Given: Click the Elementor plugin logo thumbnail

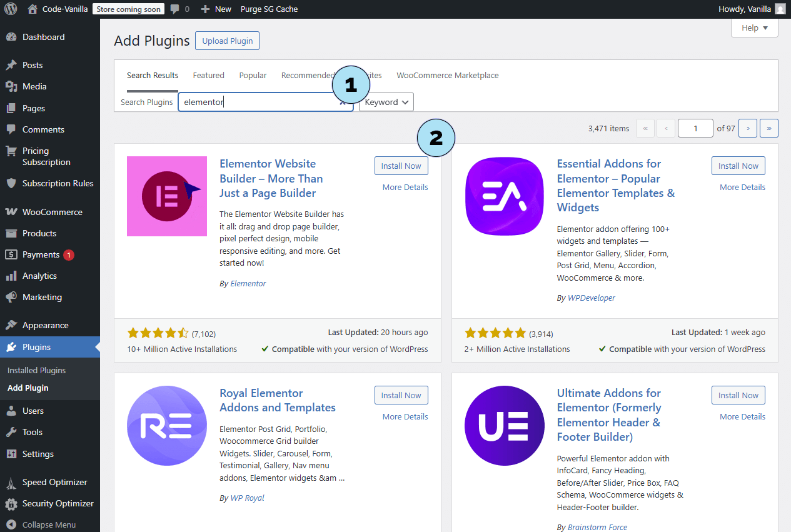Looking at the screenshot, I should point(167,196).
